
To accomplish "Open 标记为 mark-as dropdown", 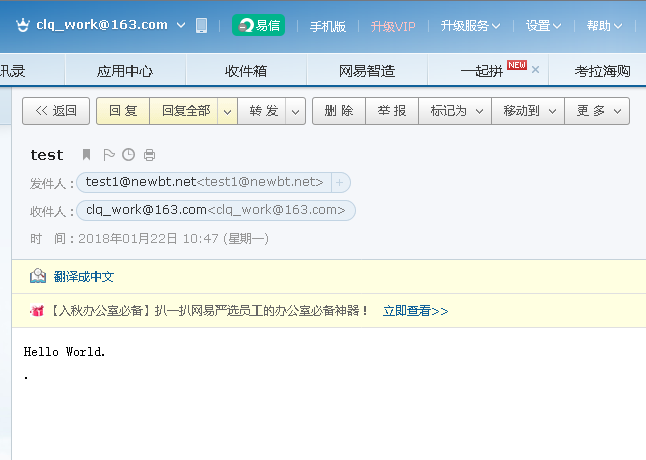I will point(455,111).
